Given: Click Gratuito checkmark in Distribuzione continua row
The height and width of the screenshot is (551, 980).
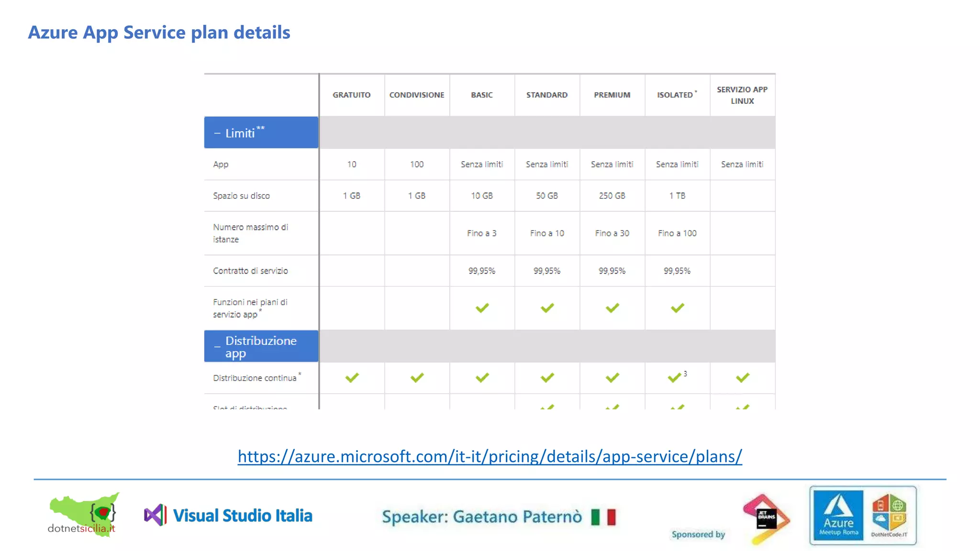Looking at the screenshot, I should pos(352,378).
